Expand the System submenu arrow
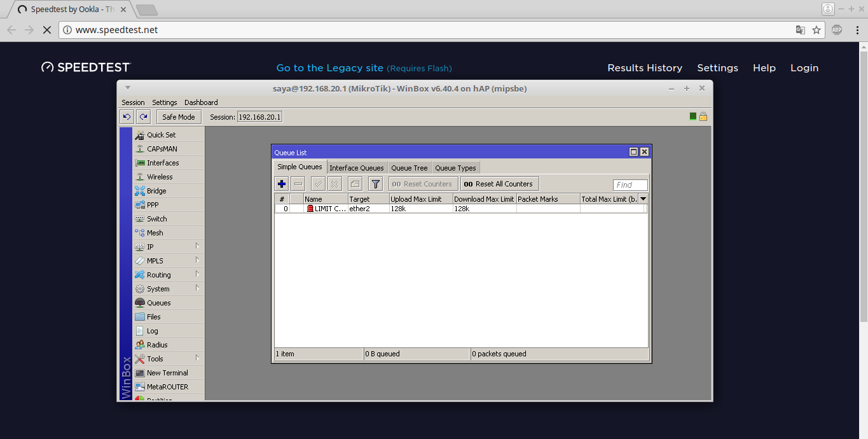Screen dimensions: 868x439 (x=199, y=288)
